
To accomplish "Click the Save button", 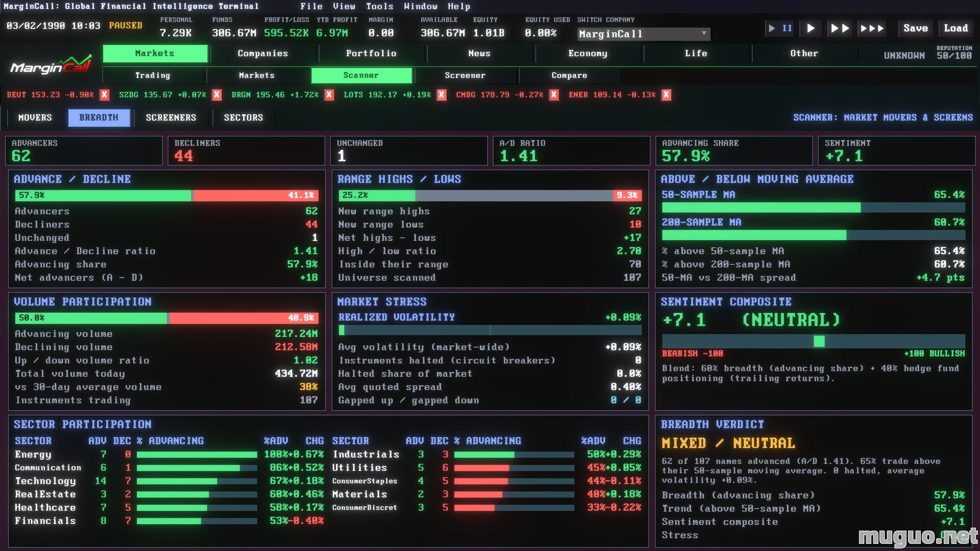I will [916, 29].
